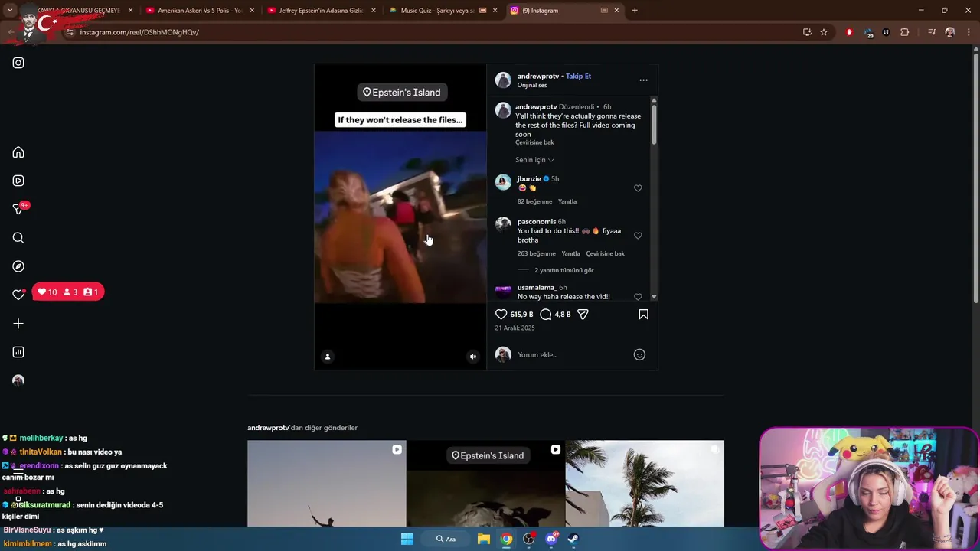Viewport: 980px width, 551px height.
Task: Expand the 'Senin için' comment sort dropdown
Action: pyautogui.click(x=534, y=160)
